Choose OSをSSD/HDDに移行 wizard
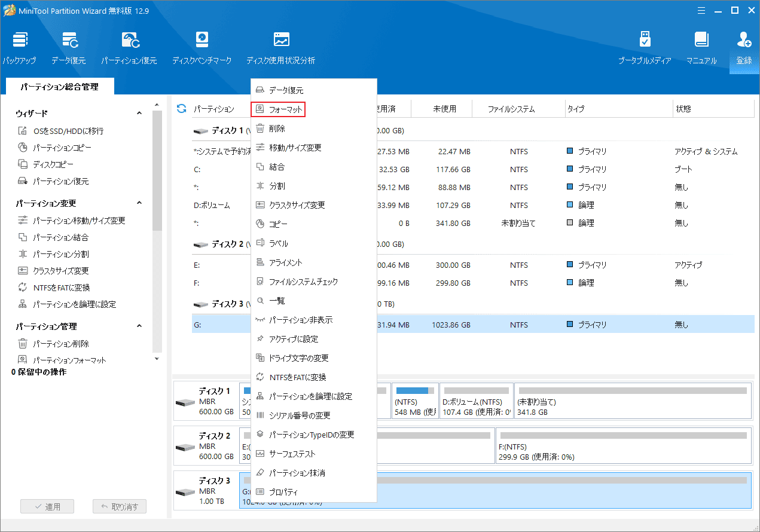The width and height of the screenshot is (760, 532). (x=60, y=131)
